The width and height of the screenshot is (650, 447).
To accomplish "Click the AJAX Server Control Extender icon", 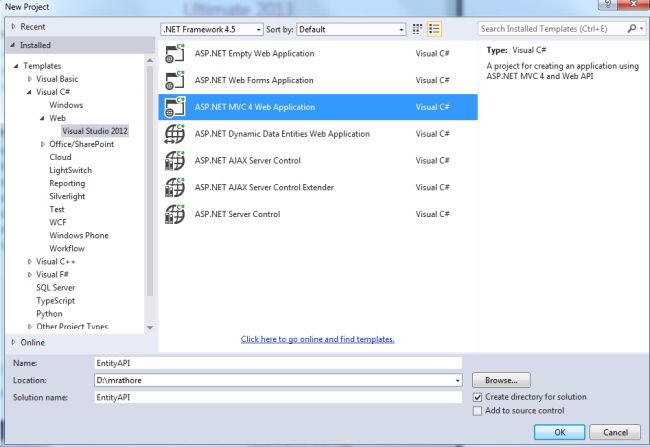I will [175, 187].
